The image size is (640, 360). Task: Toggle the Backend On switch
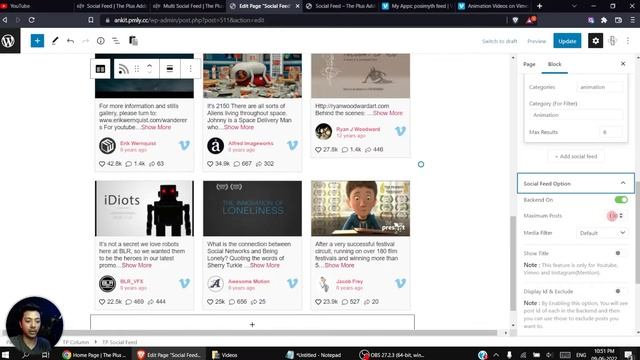pyautogui.click(x=621, y=200)
